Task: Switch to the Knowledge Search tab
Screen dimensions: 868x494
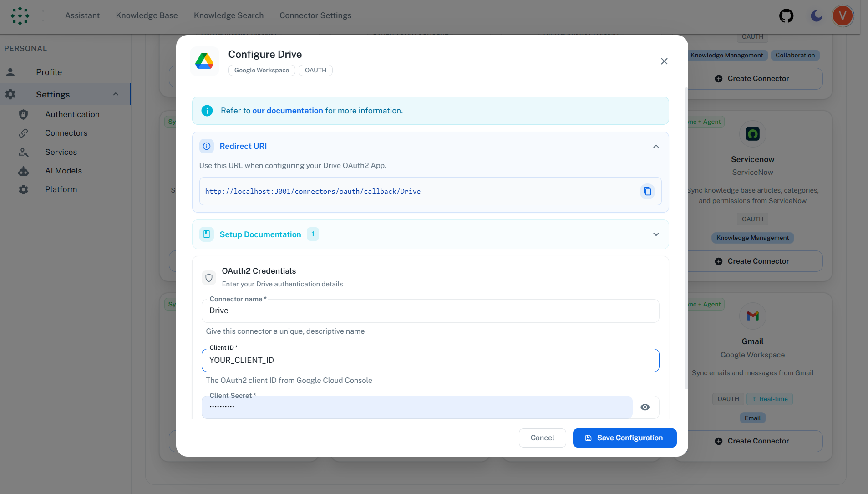Action: (x=228, y=15)
